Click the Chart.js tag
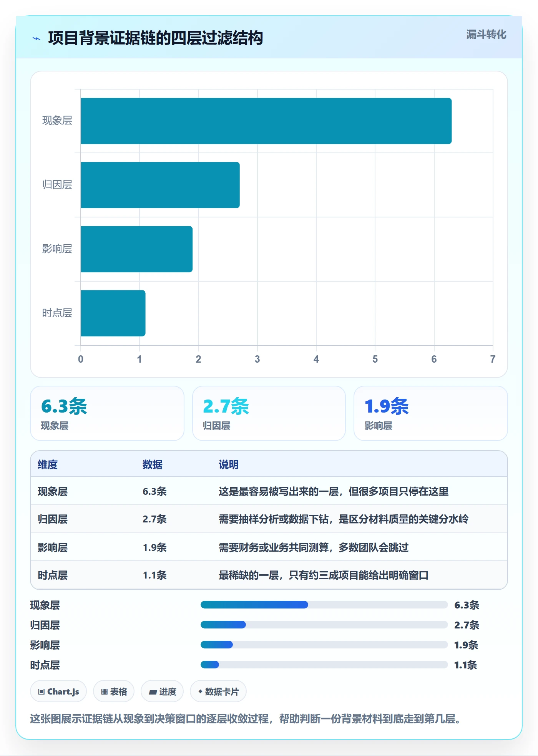 pos(58,691)
